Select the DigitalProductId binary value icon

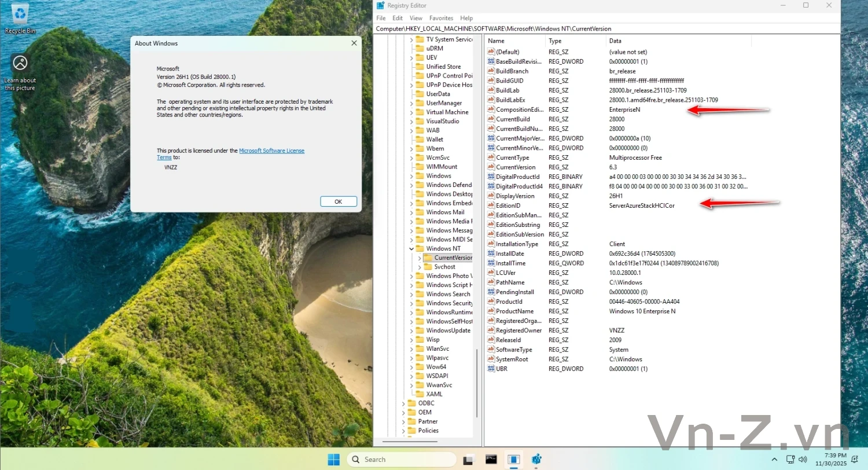coord(491,177)
